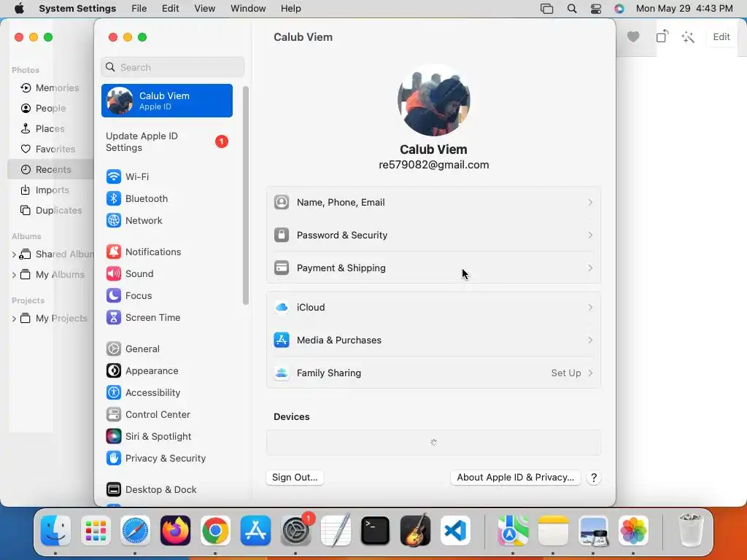Open Accessibility settings

click(x=143, y=393)
